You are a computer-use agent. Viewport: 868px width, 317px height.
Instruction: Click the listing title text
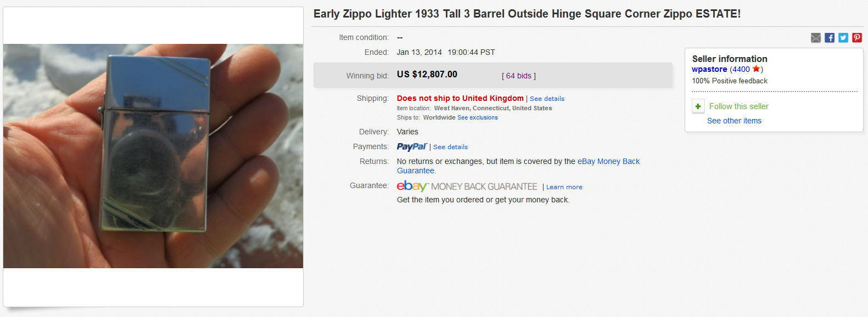click(527, 14)
